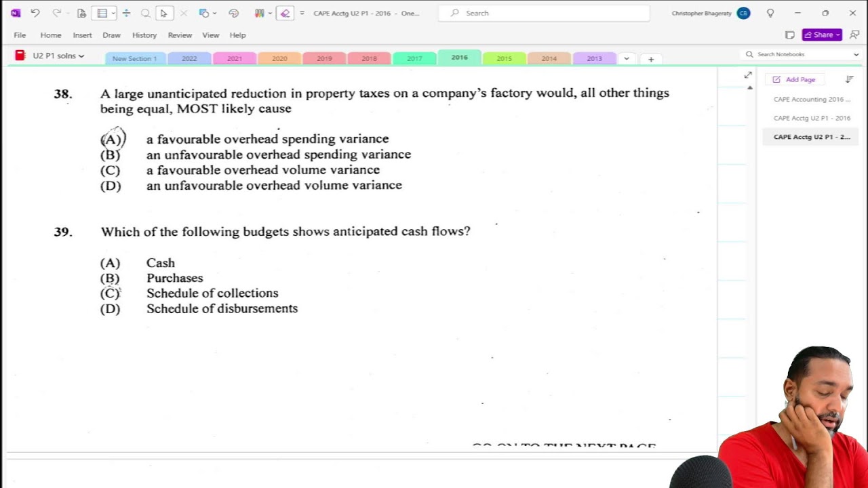Click answer text Schedule of disbursements
This screenshot has height=488, width=868.
222,308
